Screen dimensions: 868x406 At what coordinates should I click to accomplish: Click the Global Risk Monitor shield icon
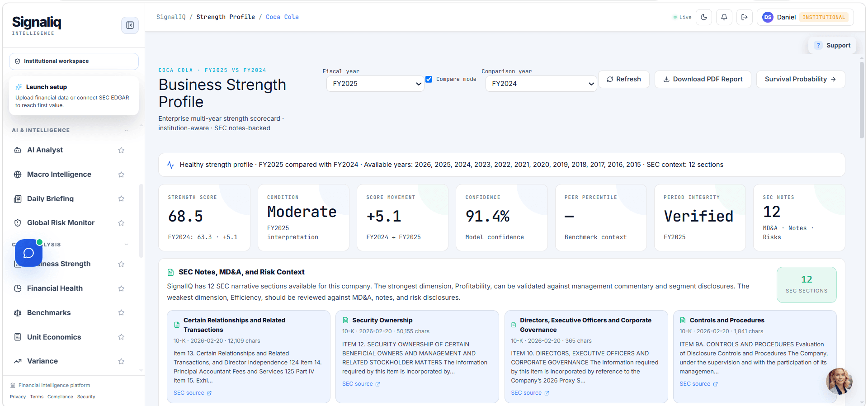pos(18,223)
